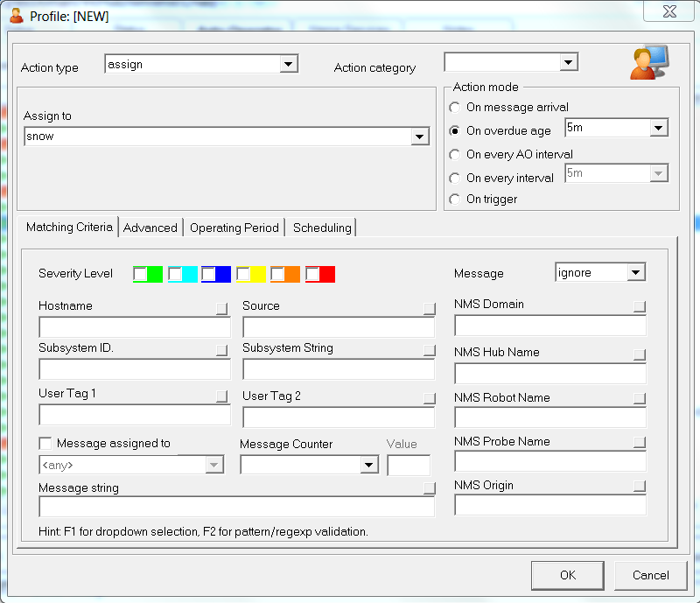Image resolution: width=700 pixels, height=603 pixels.
Task: Select the On message arrival action mode
Action: click(x=454, y=107)
